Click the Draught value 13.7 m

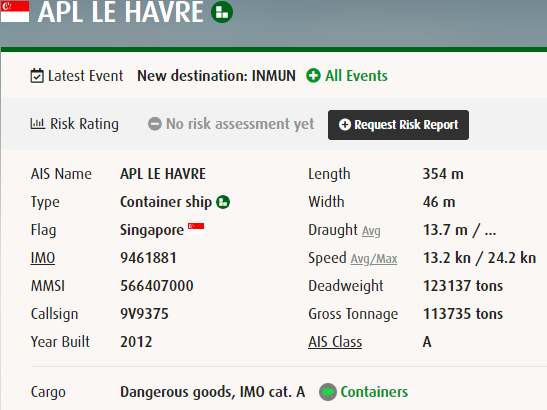pos(445,230)
